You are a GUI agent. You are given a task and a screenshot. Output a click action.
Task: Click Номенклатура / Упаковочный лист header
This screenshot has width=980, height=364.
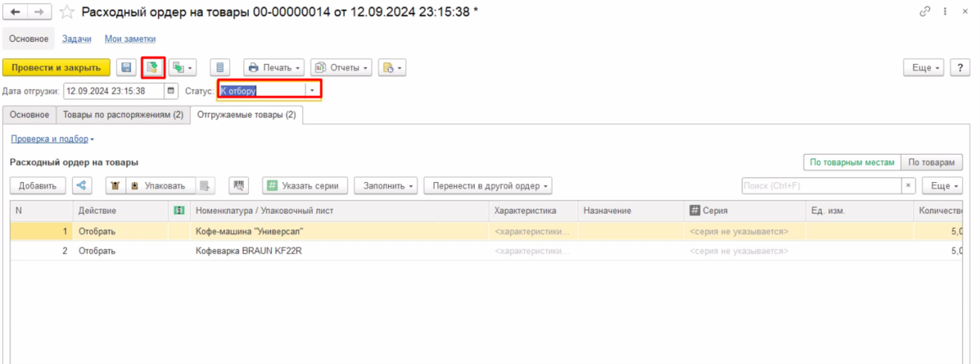click(x=340, y=211)
